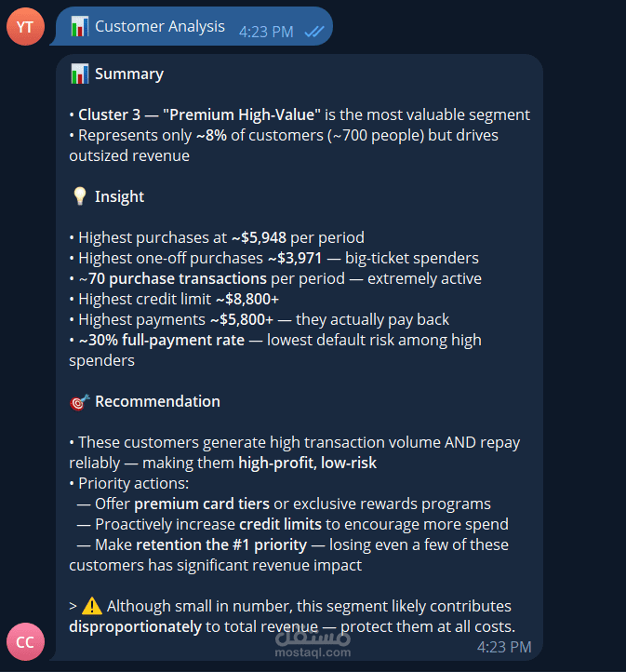626x672 pixels.
Task: Click the bold ~30% full-payment rate text
Action: pos(162,340)
